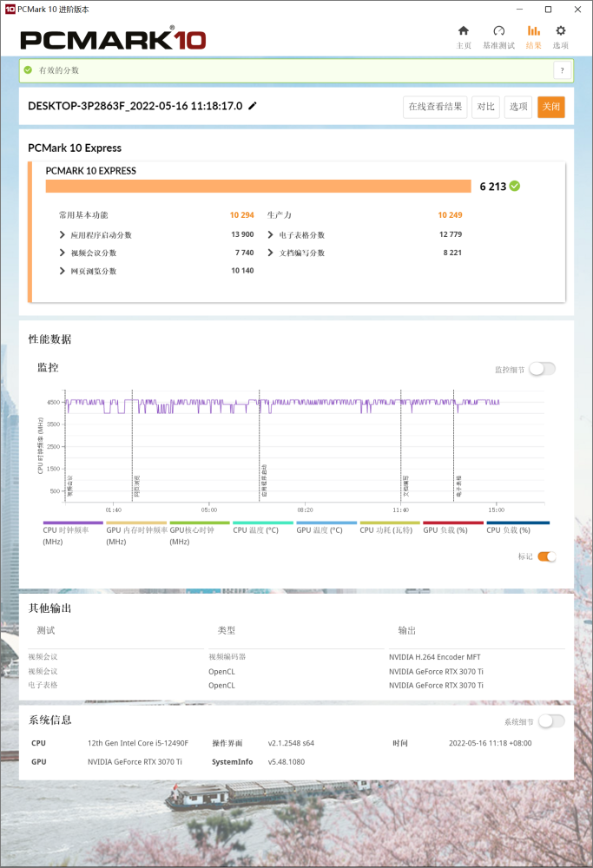593x868 pixels.
Task: Click the result name DESKTOP-3P2863F text
Action: click(x=135, y=106)
